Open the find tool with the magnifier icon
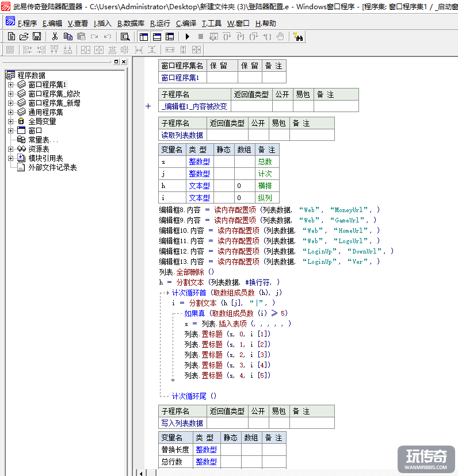458x476 pixels. pyautogui.click(x=125, y=37)
